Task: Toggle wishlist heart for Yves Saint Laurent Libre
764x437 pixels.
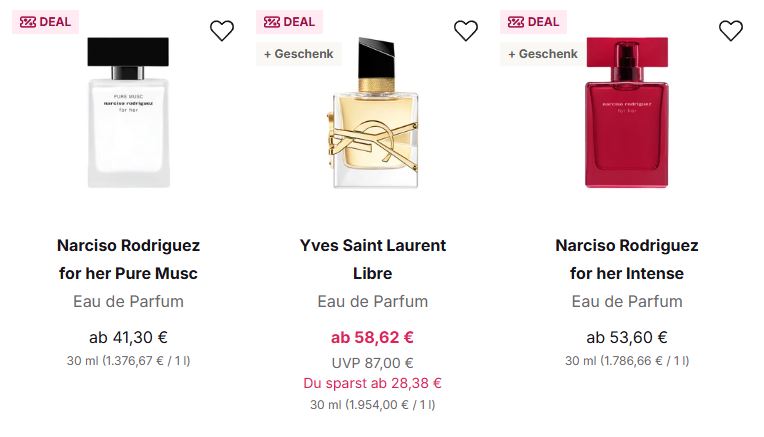Action: click(x=466, y=31)
